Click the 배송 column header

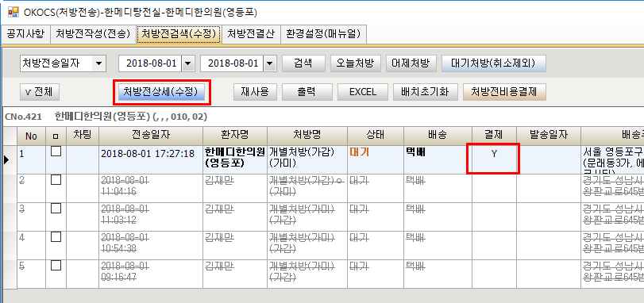[x=438, y=136]
